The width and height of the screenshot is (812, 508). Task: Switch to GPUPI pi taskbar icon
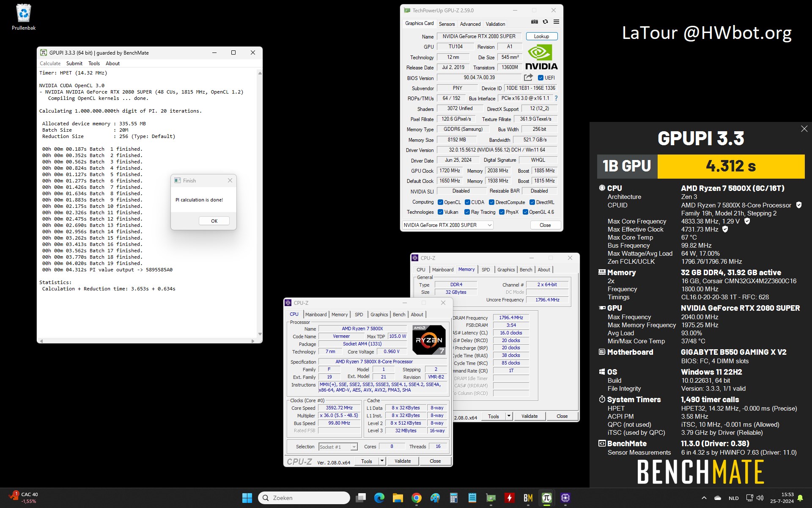coord(547,498)
